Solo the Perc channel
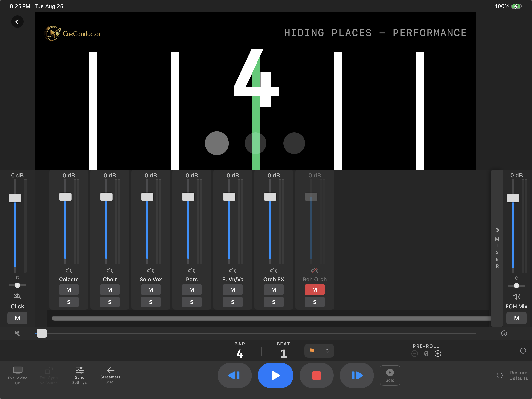The width and height of the screenshot is (532, 399). point(192,302)
